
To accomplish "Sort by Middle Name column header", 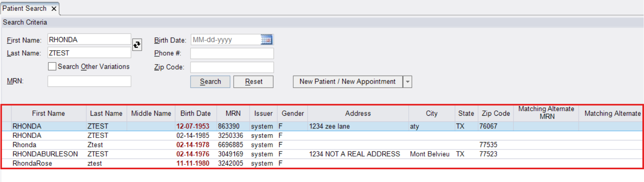I will (151, 113).
